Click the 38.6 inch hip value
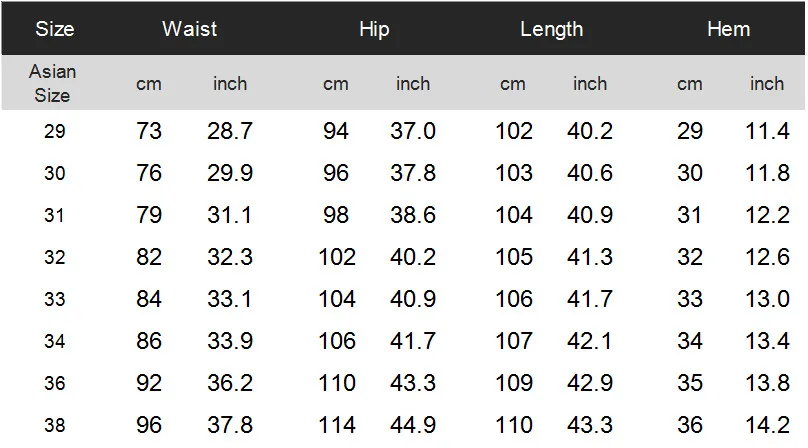This screenshot has width=808, height=448. coord(413,215)
